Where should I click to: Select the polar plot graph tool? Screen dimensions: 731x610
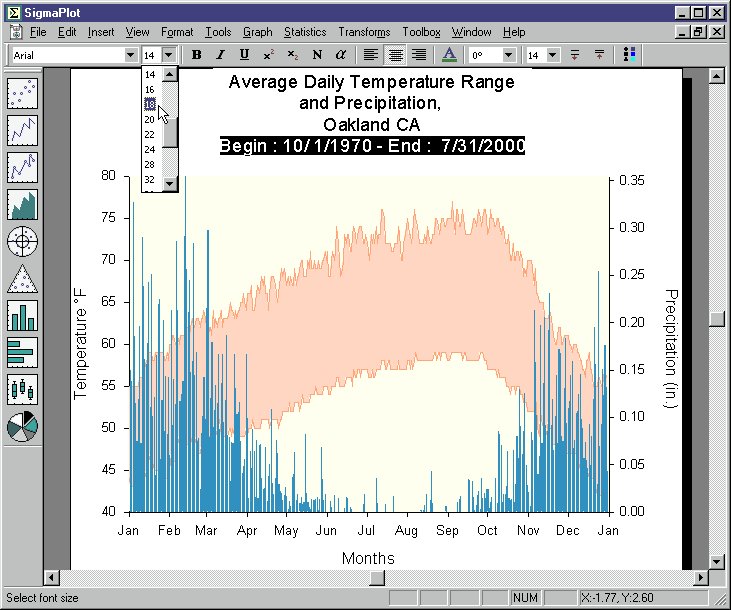(22, 241)
